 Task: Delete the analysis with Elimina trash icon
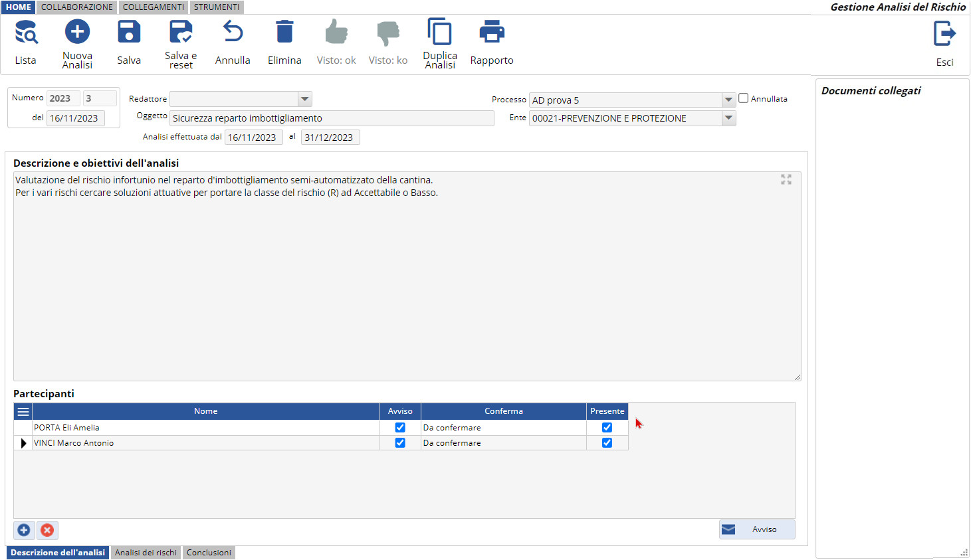click(x=284, y=32)
